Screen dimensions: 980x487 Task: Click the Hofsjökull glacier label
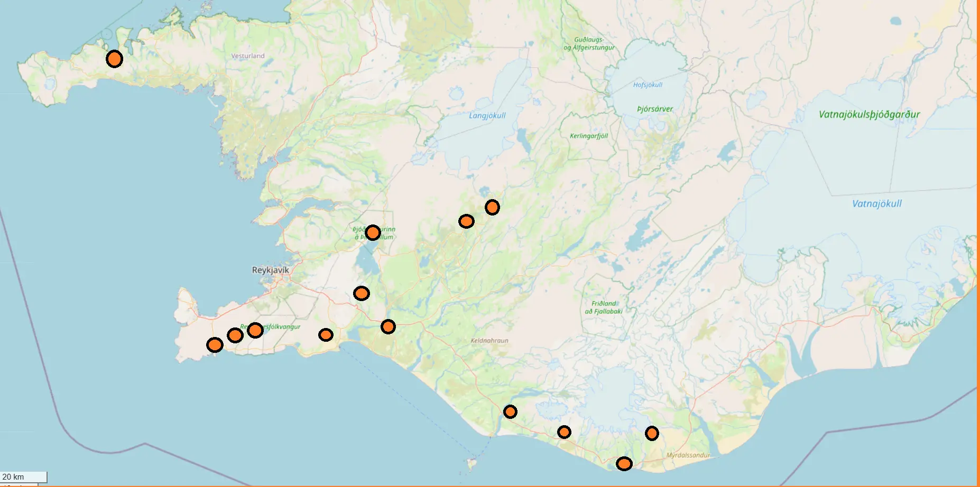click(x=648, y=85)
